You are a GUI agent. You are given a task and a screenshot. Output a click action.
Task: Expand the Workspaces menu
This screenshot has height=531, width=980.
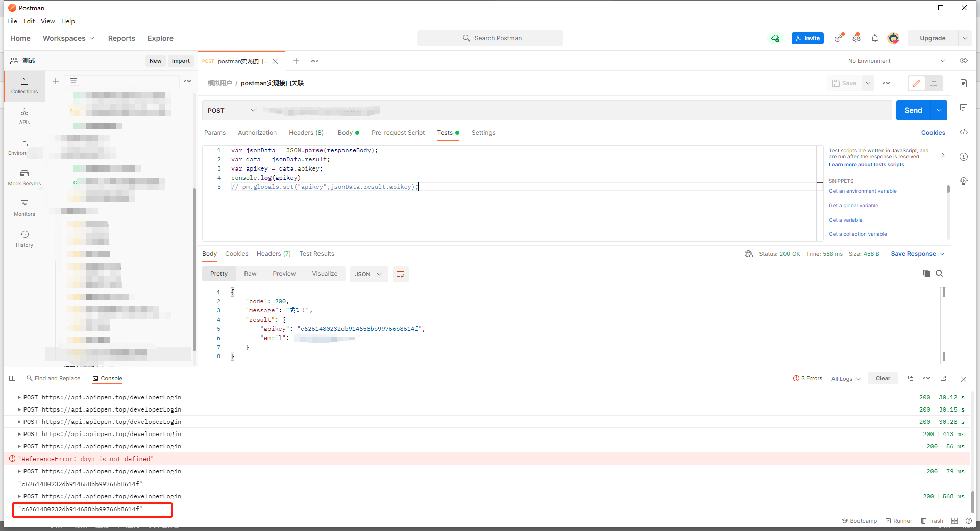click(68, 38)
